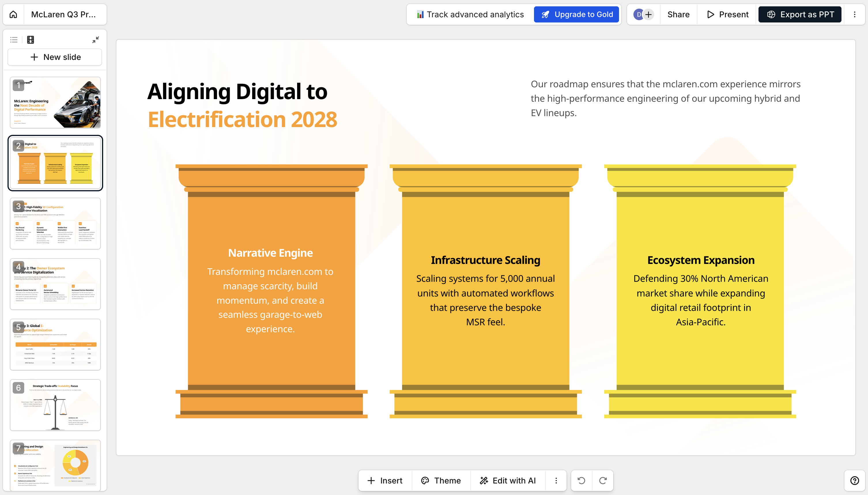Open bottom toolbar more options dots
The height and width of the screenshot is (495, 868).
(556, 480)
